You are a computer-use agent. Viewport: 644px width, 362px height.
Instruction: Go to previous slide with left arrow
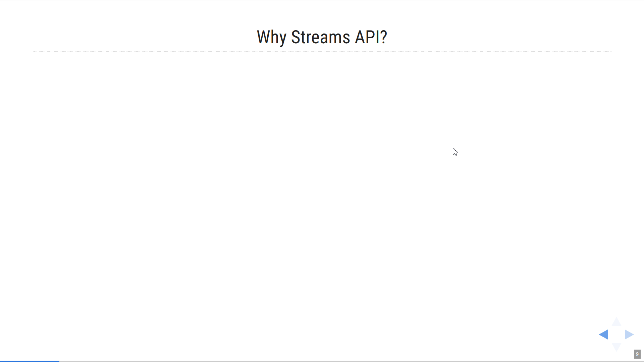[603, 335]
